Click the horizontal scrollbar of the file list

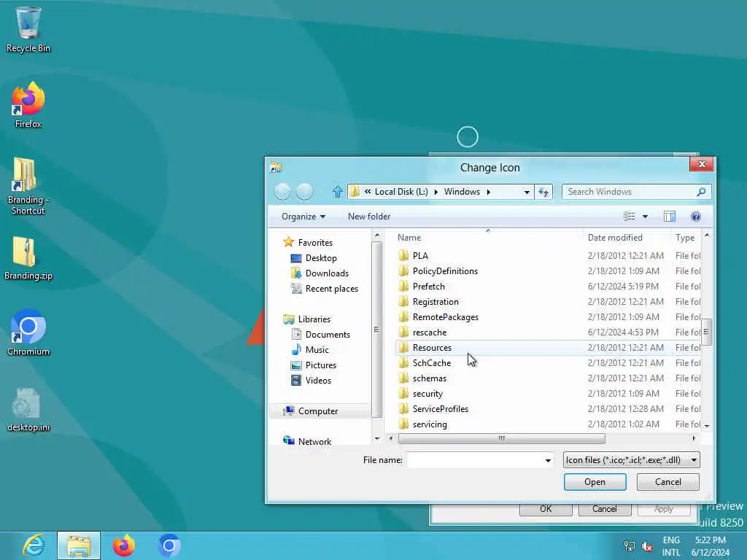pos(501,438)
